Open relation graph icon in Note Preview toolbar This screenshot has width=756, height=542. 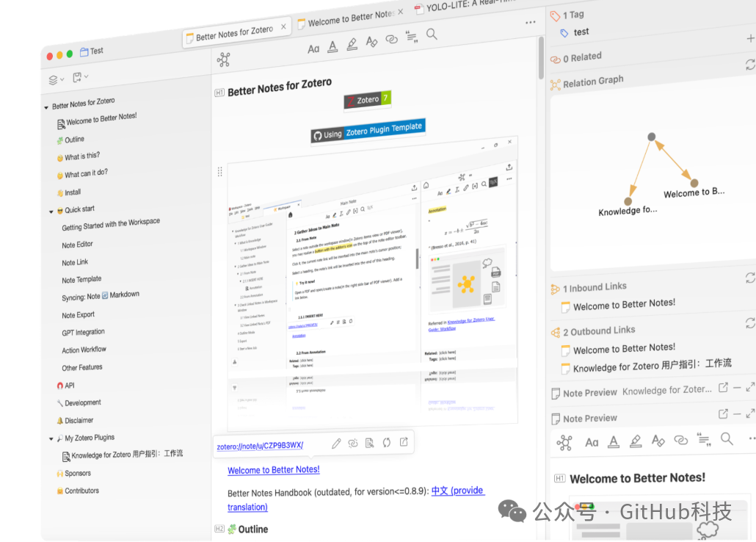pyautogui.click(x=564, y=443)
